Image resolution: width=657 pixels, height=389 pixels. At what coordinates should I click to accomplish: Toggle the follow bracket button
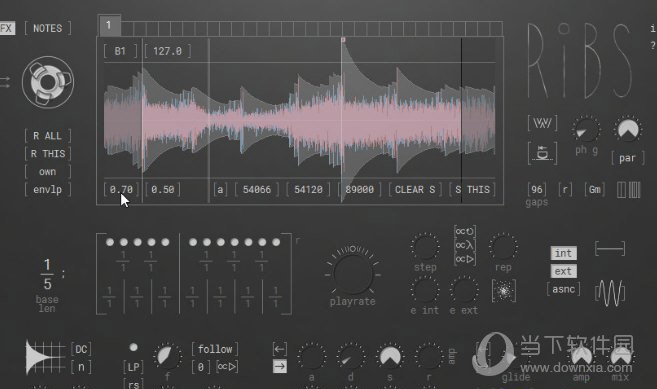click(215, 349)
